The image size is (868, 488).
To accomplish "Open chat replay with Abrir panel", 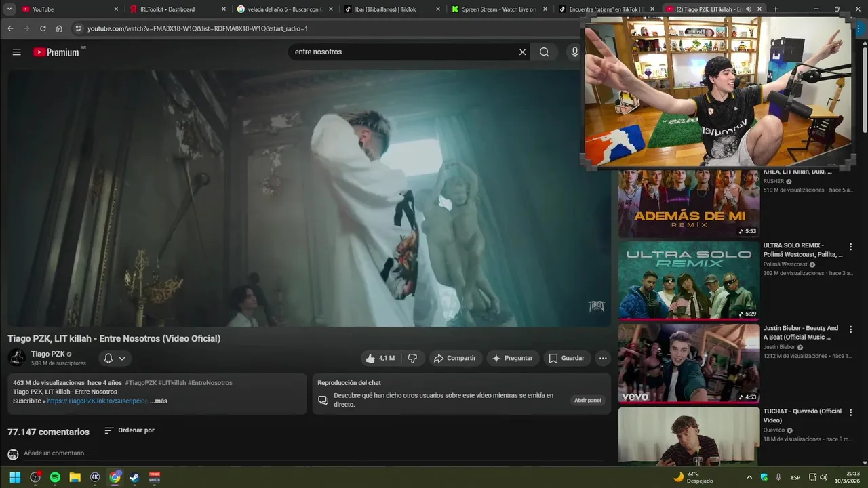I will (587, 400).
